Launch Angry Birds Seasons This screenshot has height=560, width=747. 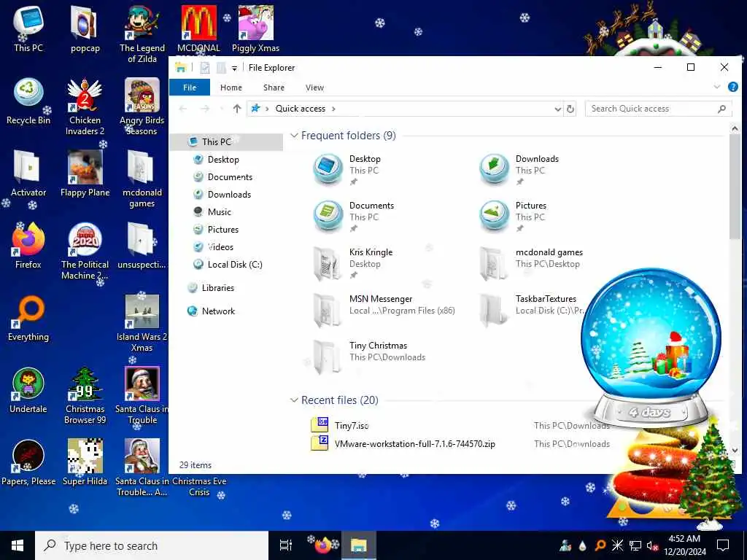tap(142, 106)
